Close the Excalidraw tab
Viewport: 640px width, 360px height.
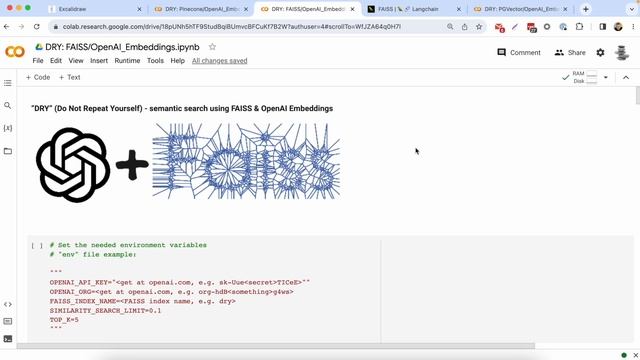[139, 9]
